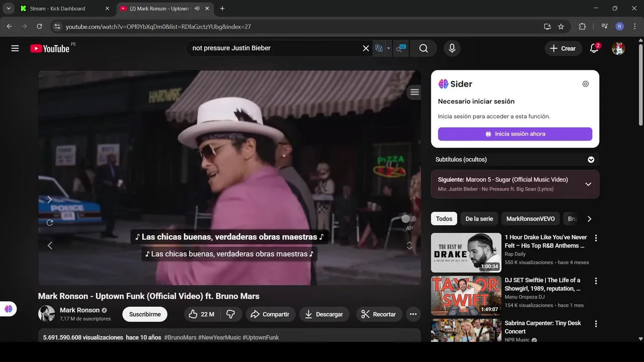Mute the Mark Ronson tab's audio icon
The width and height of the screenshot is (644, 362).
197,9
